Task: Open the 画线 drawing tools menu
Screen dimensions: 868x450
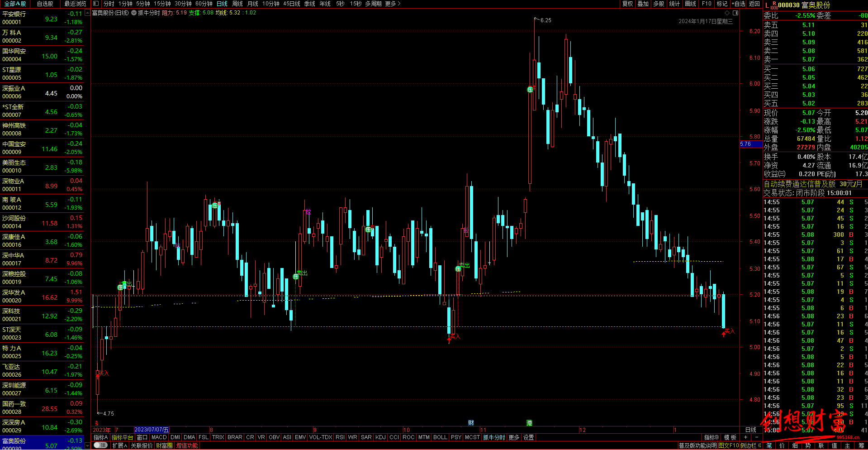Action: coord(690,4)
